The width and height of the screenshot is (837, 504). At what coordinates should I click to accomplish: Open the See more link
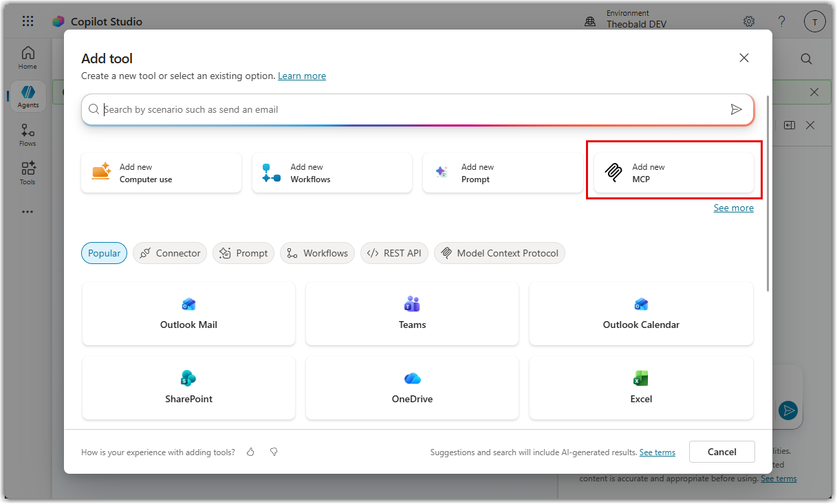point(734,208)
